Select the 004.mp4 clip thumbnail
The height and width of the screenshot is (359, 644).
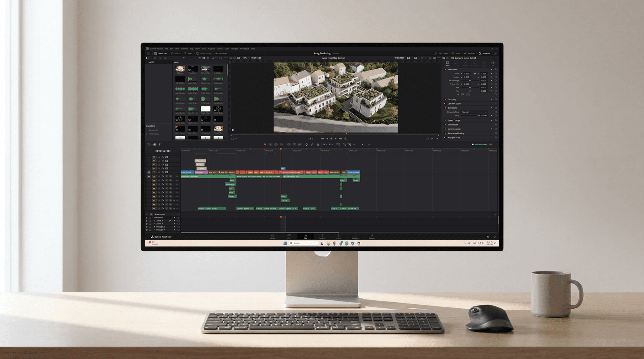click(x=180, y=69)
